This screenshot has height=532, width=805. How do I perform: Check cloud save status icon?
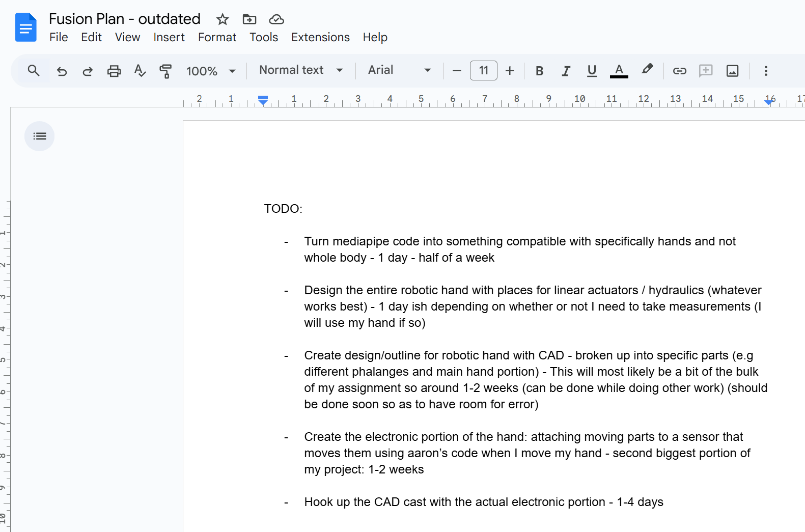pyautogui.click(x=276, y=19)
